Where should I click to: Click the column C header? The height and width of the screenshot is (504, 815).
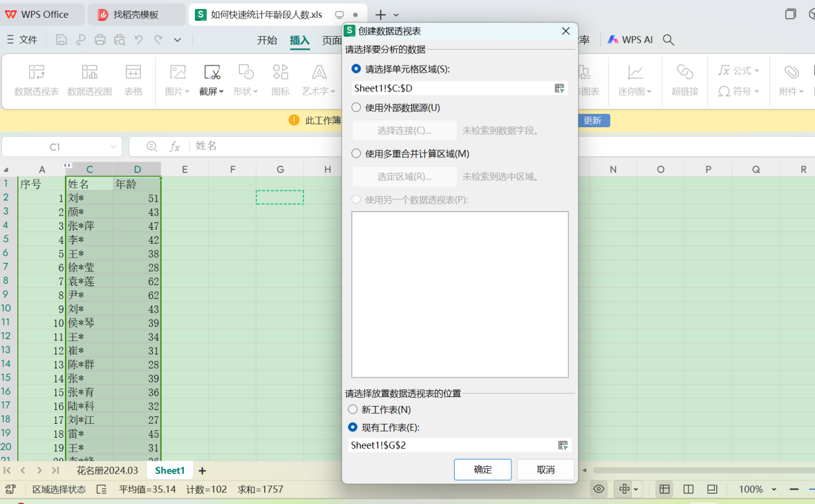[x=90, y=169]
